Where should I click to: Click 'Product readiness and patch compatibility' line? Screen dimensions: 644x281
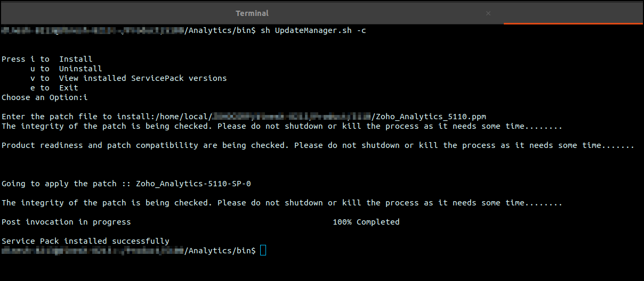[x=318, y=145]
